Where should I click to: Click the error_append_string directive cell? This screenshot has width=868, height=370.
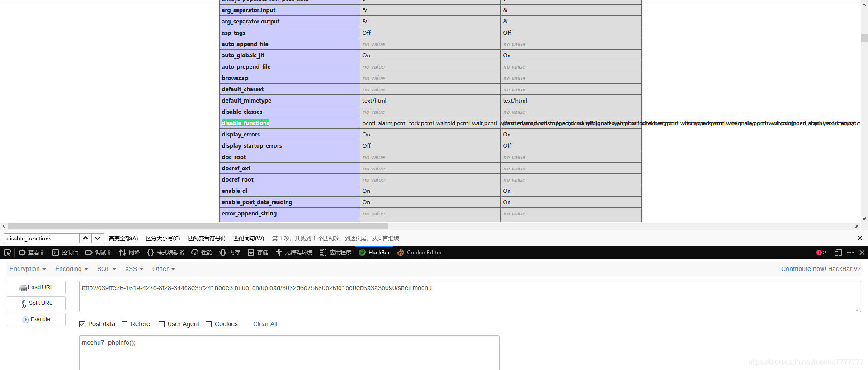[290, 213]
